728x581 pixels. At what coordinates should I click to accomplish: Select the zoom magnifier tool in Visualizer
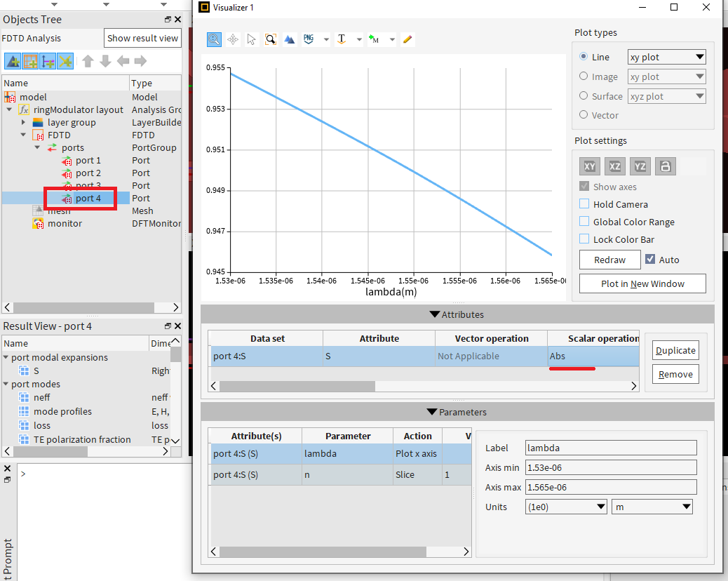tap(214, 39)
